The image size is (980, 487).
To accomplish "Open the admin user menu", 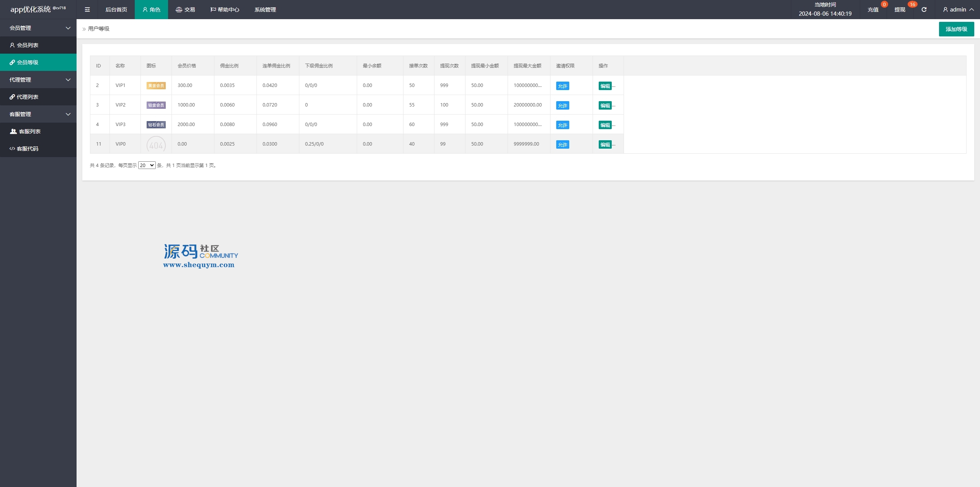I will click(958, 10).
